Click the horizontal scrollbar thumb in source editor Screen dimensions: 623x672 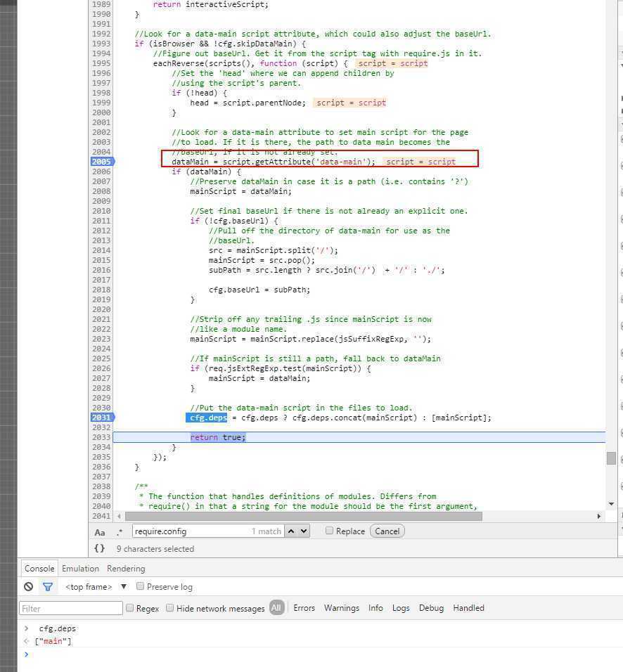pyautogui.click(x=304, y=516)
